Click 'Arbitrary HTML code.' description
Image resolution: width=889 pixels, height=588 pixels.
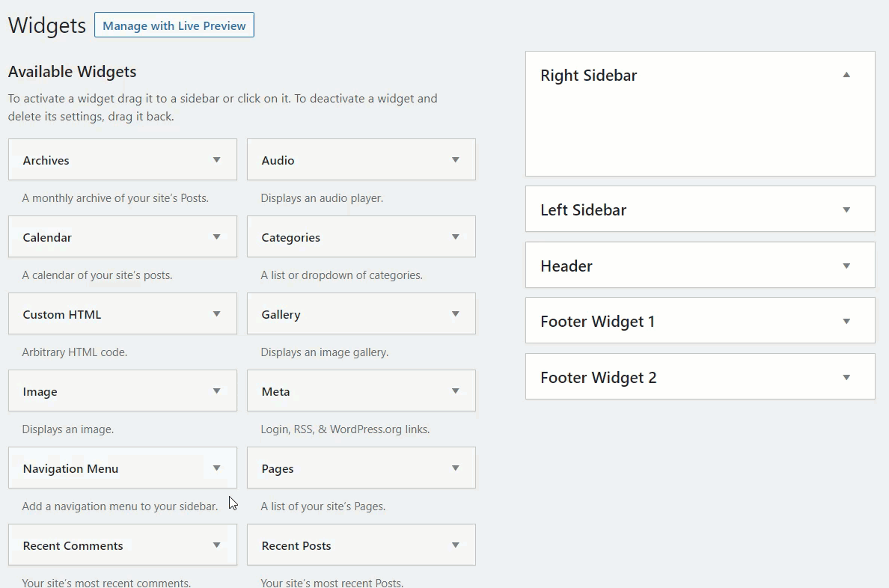(74, 352)
